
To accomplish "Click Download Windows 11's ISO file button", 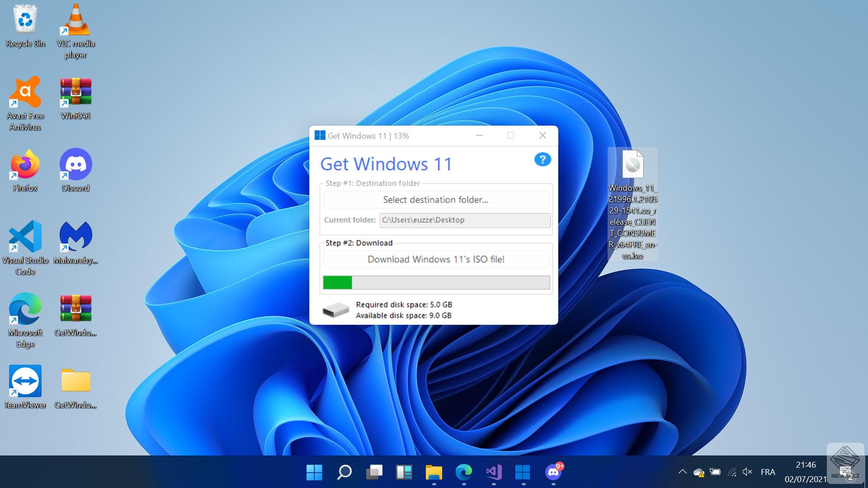I will click(x=436, y=259).
